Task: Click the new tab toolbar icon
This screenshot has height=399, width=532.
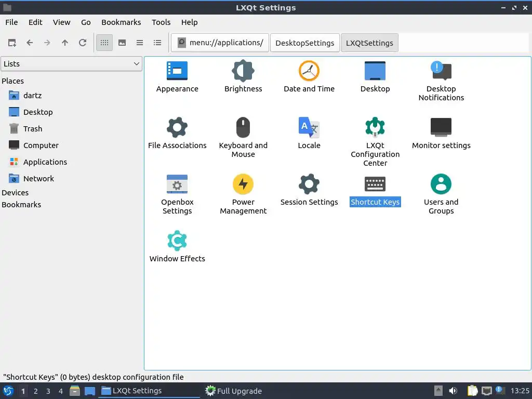Action: point(12,43)
